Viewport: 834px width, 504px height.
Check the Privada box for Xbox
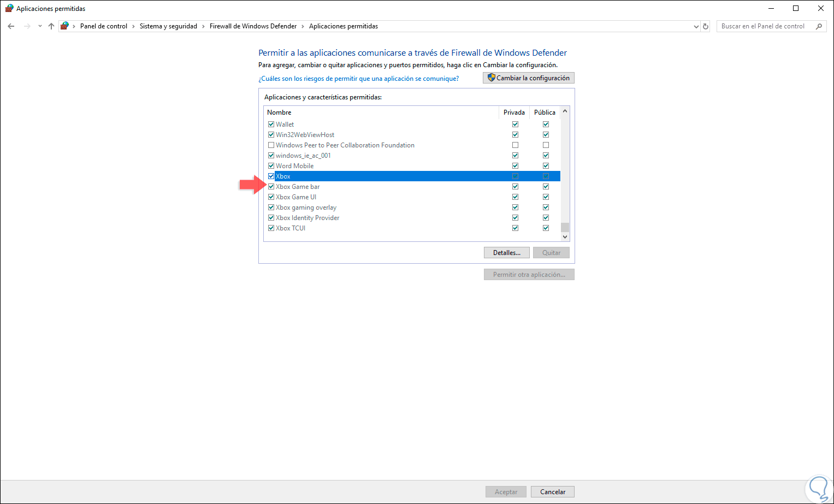pyautogui.click(x=515, y=176)
